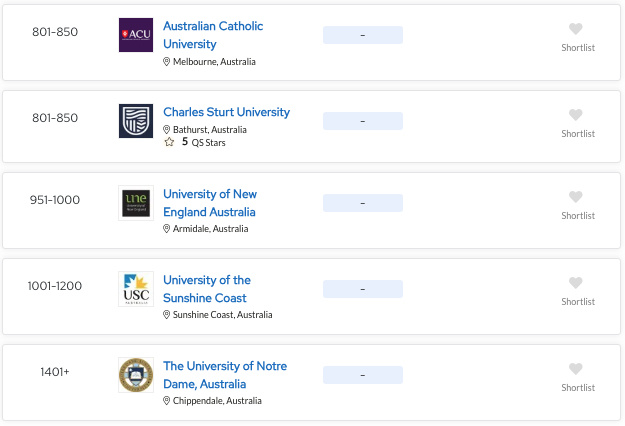Screen dimensions: 625x426
Task: Click the QS Stars star icon for Charles Sturt
Action: [x=169, y=142]
